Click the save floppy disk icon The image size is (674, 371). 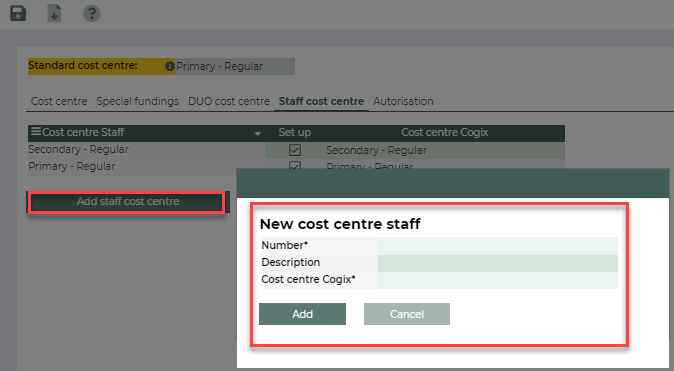(x=18, y=13)
